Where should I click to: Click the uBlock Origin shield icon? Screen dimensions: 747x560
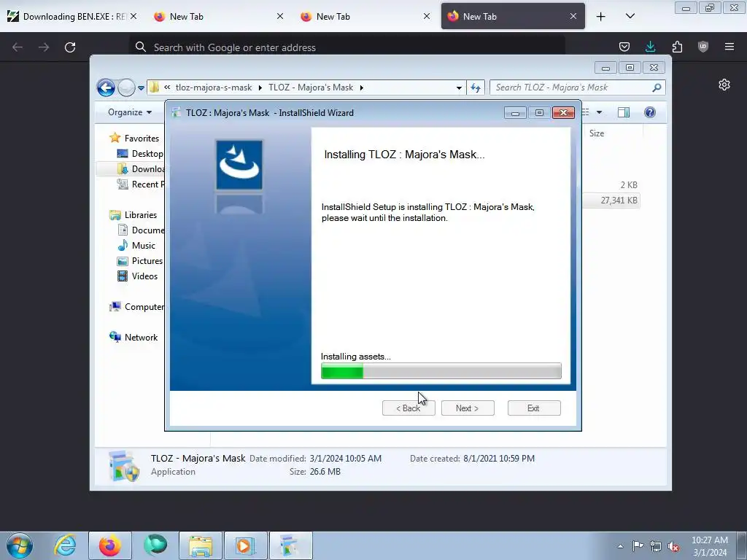[x=703, y=47]
